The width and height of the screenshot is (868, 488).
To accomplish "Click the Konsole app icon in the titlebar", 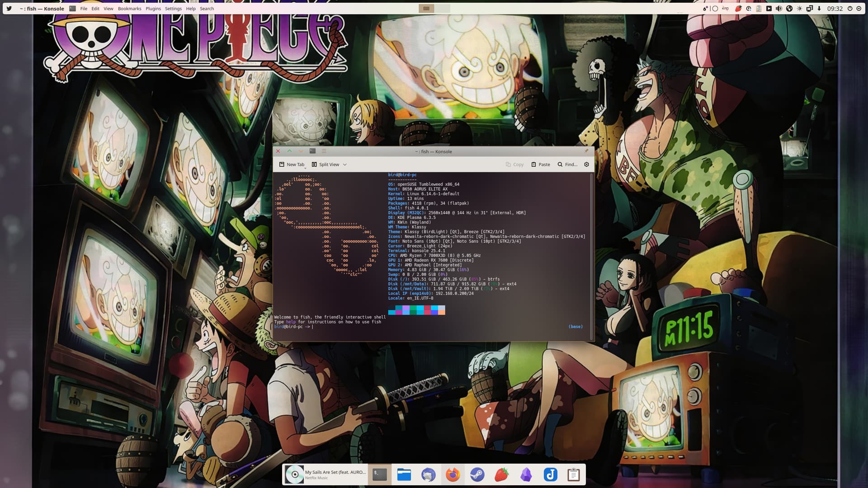I will click(x=312, y=151).
